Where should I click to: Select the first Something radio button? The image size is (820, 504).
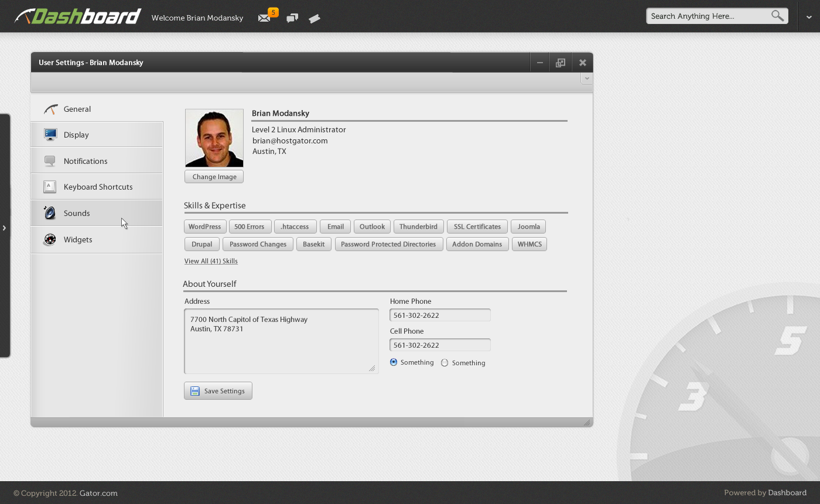pos(394,362)
